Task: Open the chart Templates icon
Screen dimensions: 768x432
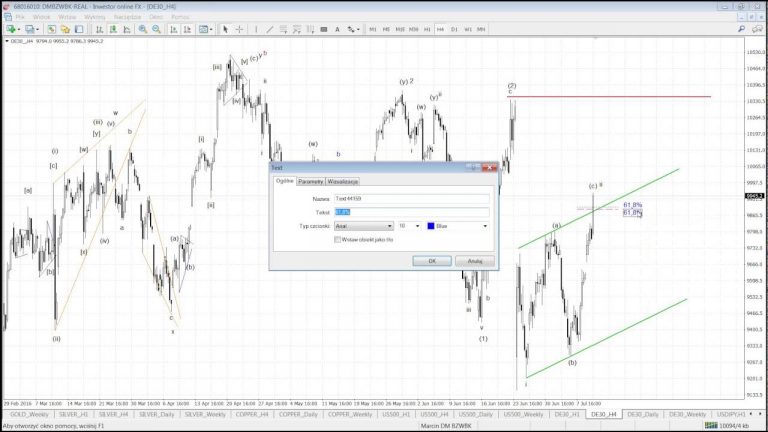Action: pyautogui.click(x=203, y=29)
